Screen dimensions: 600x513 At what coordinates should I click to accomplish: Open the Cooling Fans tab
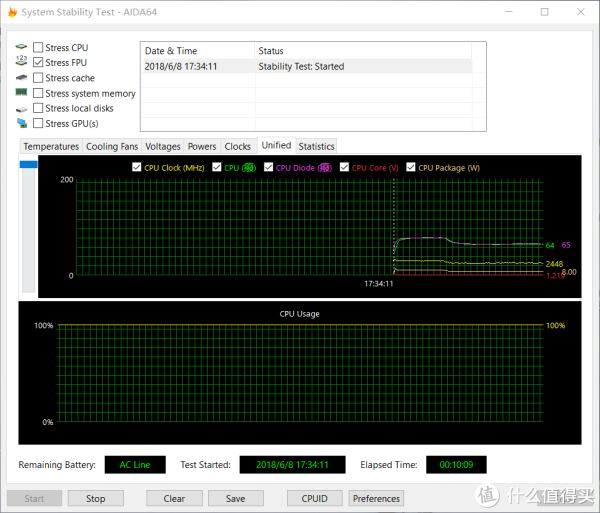[x=112, y=146]
